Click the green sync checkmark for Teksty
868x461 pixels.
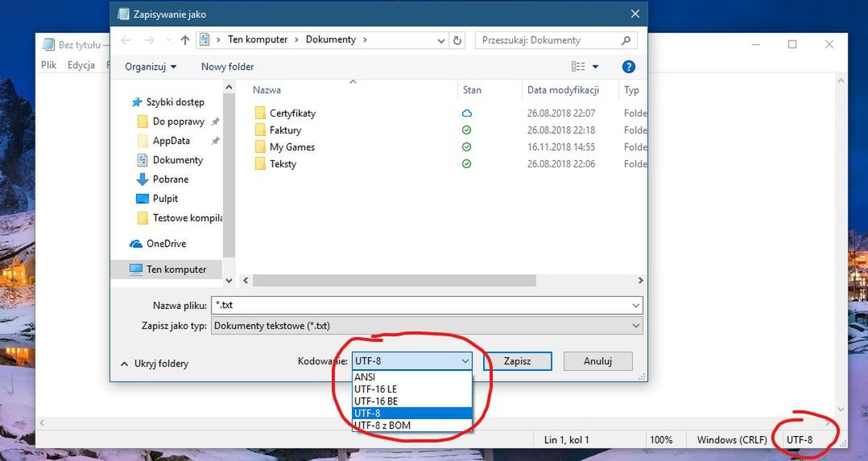467,164
